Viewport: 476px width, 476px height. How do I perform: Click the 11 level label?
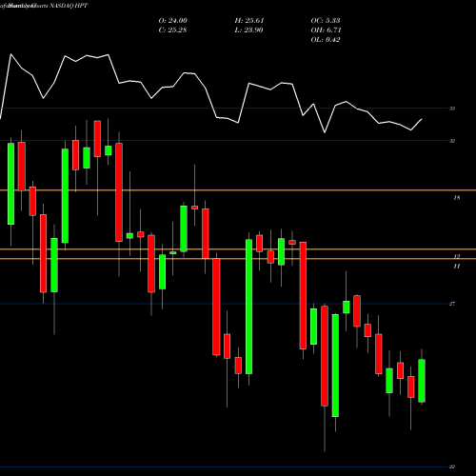coord(456,267)
